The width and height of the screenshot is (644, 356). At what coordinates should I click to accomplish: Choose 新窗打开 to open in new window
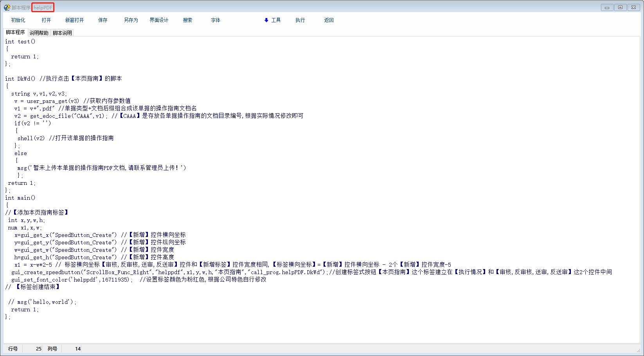[x=74, y=20]
